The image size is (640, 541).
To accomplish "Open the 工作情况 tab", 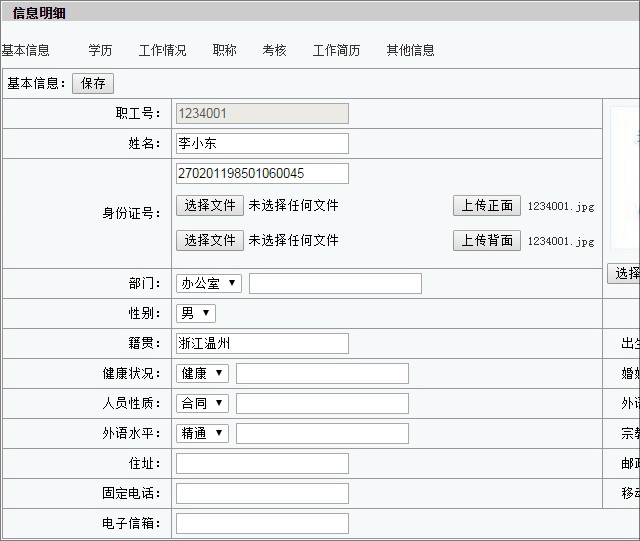I will click(162, 50).
